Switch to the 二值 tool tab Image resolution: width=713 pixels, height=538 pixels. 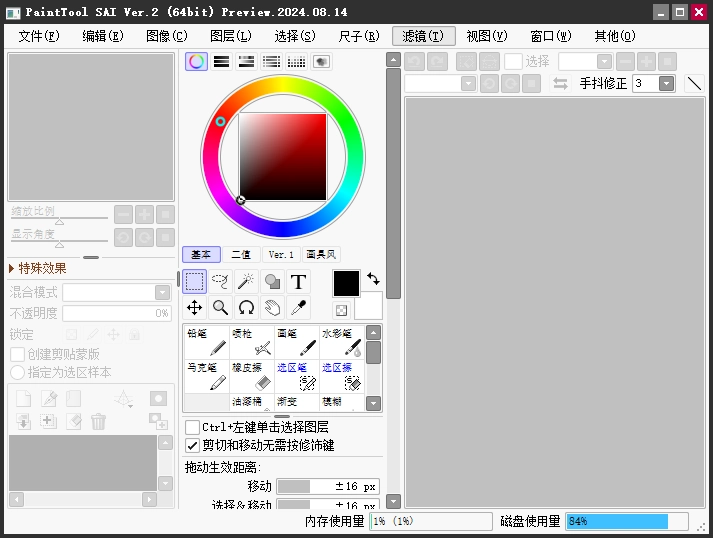(x=241, y=255)
